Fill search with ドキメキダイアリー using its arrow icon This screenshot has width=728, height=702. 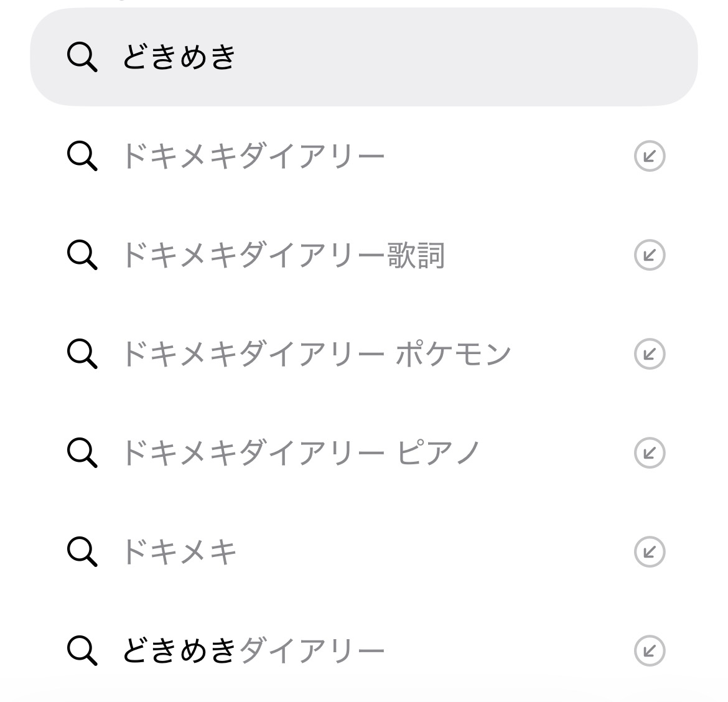point(649,156)
